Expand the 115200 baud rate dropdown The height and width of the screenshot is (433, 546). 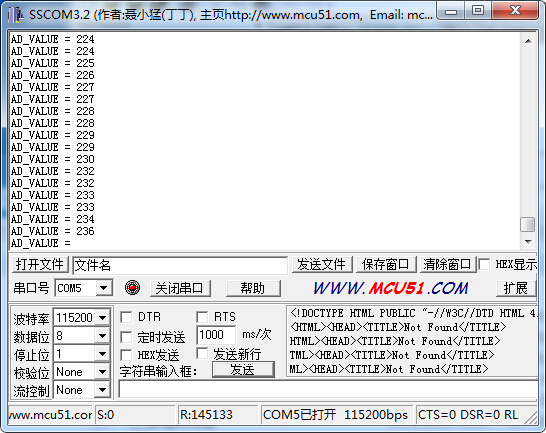click(102, 317)
